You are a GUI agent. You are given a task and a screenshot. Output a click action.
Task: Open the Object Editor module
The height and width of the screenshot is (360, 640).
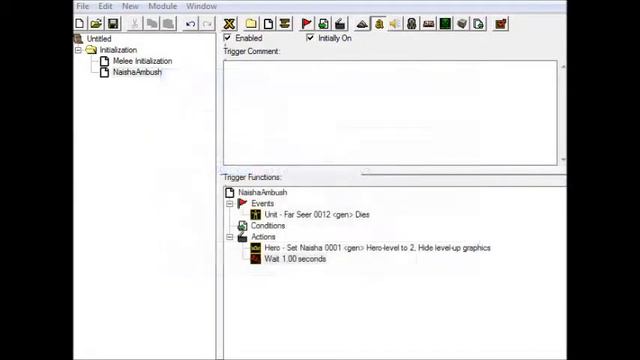pos(411,24)
